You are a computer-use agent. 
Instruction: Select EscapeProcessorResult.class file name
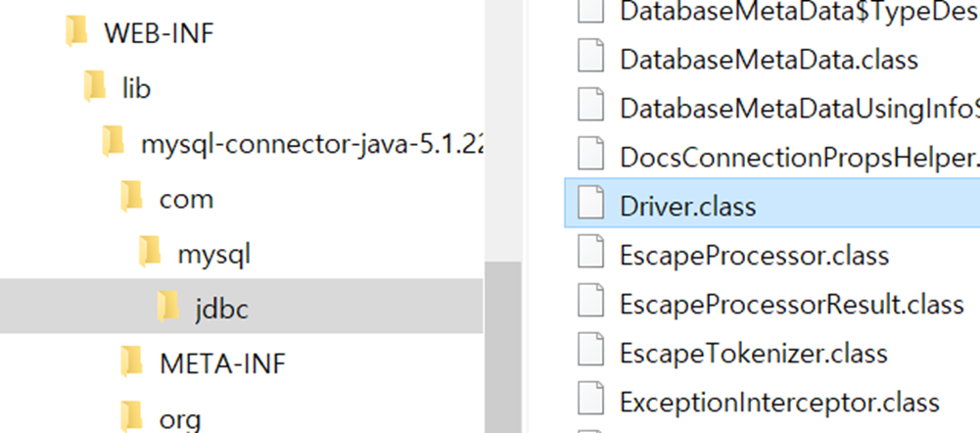coord(792,304)
